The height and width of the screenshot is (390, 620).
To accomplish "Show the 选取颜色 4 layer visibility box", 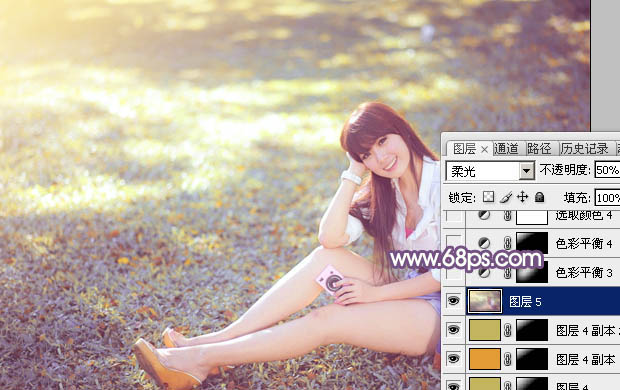I will click(454, 216).
